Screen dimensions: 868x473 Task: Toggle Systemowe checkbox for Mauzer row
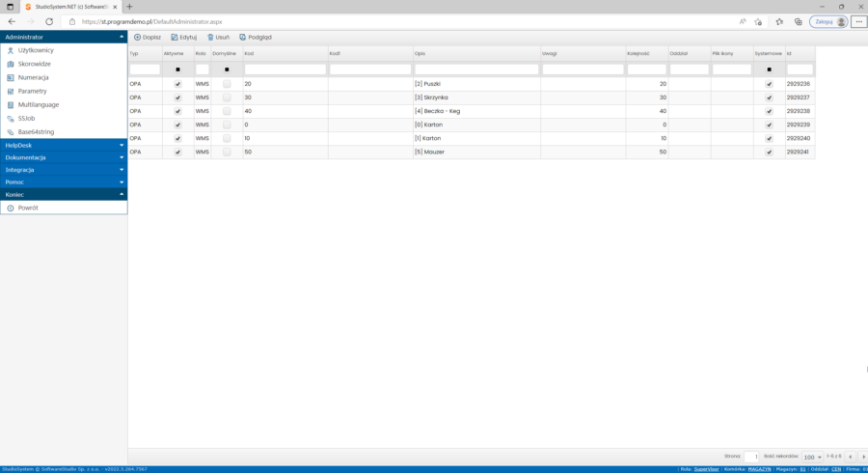point(769,152)
